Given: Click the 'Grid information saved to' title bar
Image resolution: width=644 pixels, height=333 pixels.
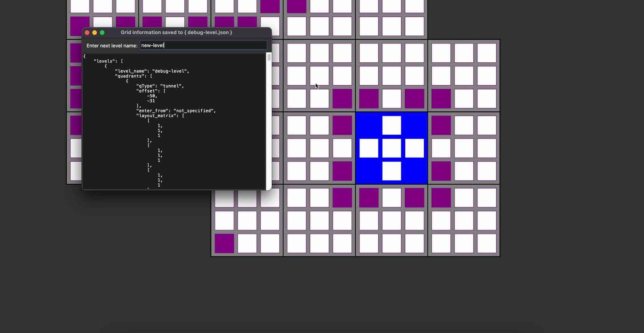Looking at the screenshot, I should pyautogui.click(x=176, y=33).
